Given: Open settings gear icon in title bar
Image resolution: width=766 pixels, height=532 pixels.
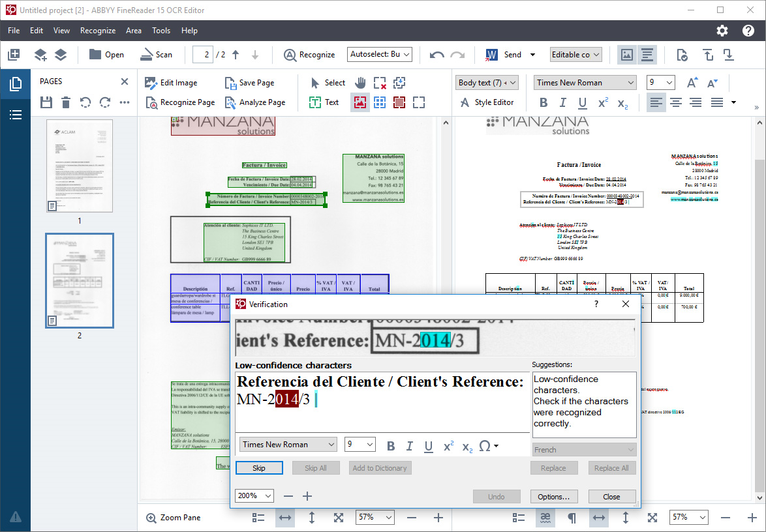Looking at the screenshot, I should pos(722,31).
